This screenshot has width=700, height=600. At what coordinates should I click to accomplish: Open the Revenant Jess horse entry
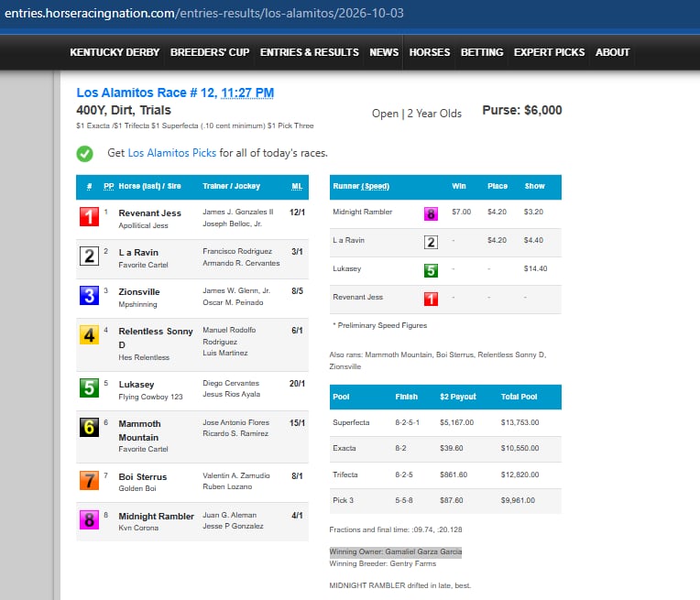tap(149, 213)
